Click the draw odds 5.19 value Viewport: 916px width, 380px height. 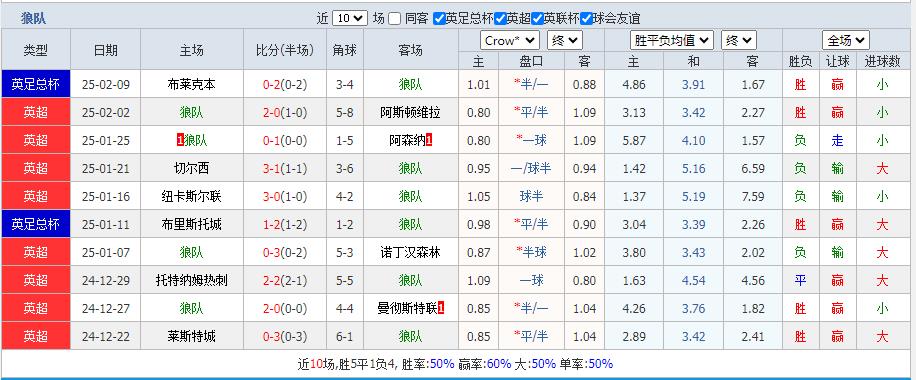click(693, 196)
